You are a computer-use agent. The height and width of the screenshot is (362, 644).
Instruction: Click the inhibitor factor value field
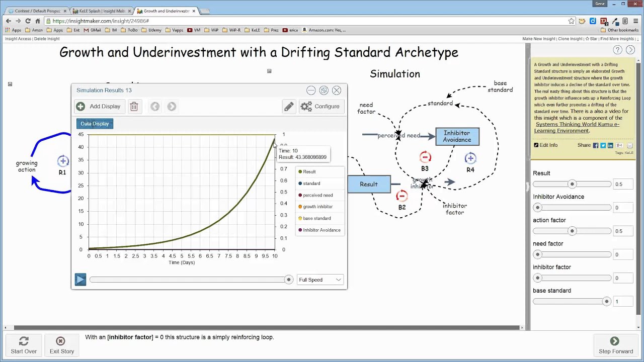(623, 278)
